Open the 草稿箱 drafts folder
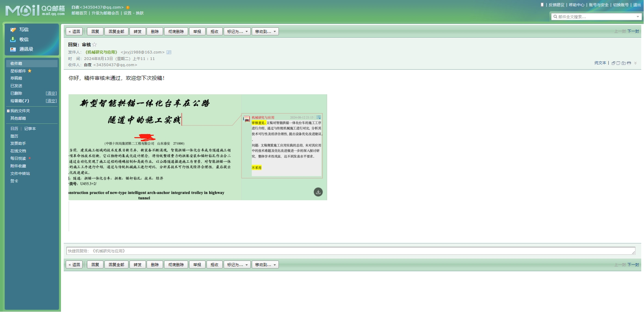 pyautogui.click(x=16, y=78)
